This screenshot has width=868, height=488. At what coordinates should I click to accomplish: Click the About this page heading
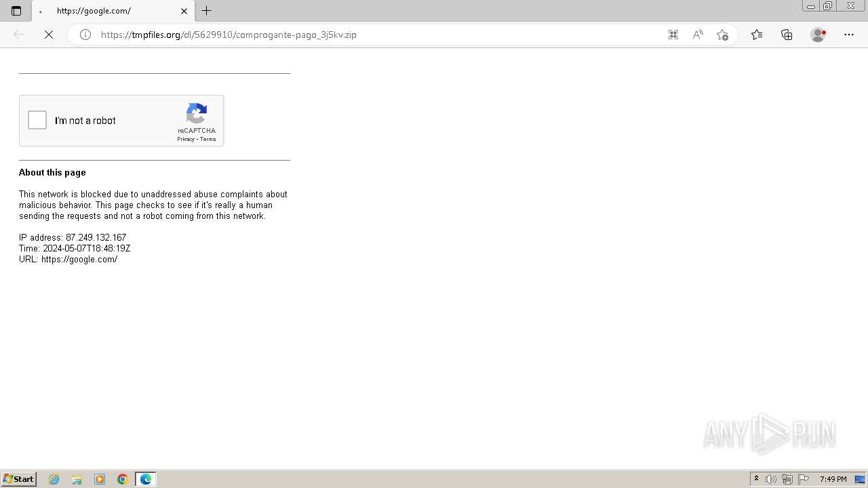click(x=52, y=173)
